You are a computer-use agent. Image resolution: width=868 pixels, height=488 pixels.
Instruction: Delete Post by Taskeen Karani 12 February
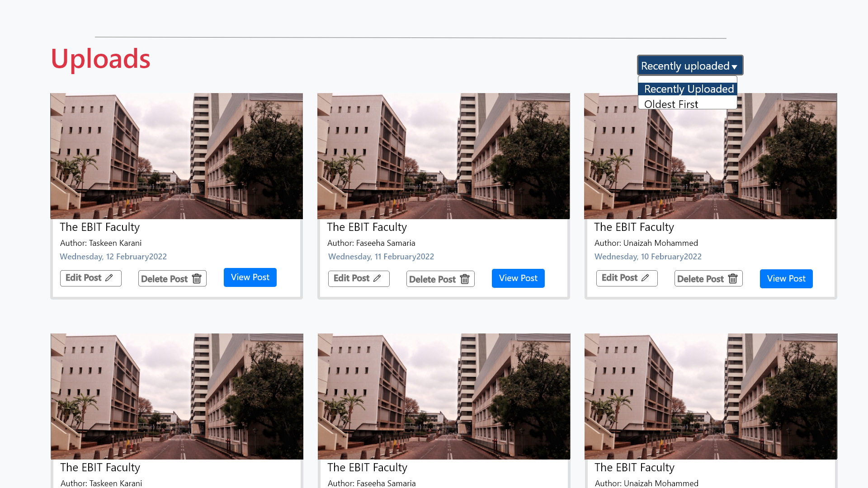(x=172, y=278)
